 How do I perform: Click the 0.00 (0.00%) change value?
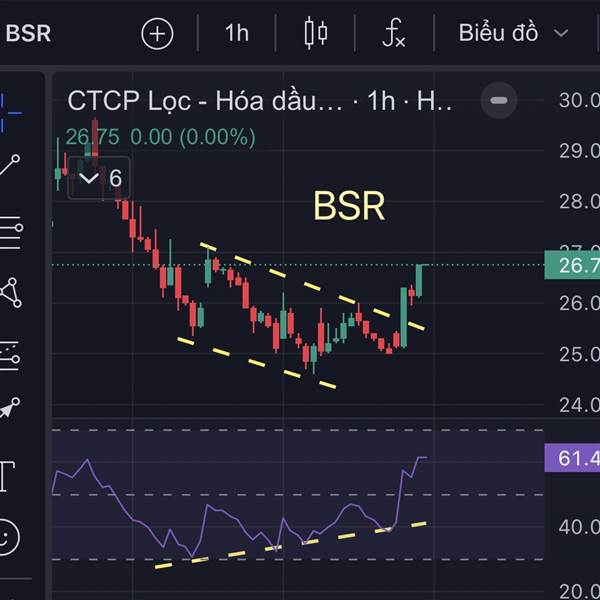click(x=193, y=137)
